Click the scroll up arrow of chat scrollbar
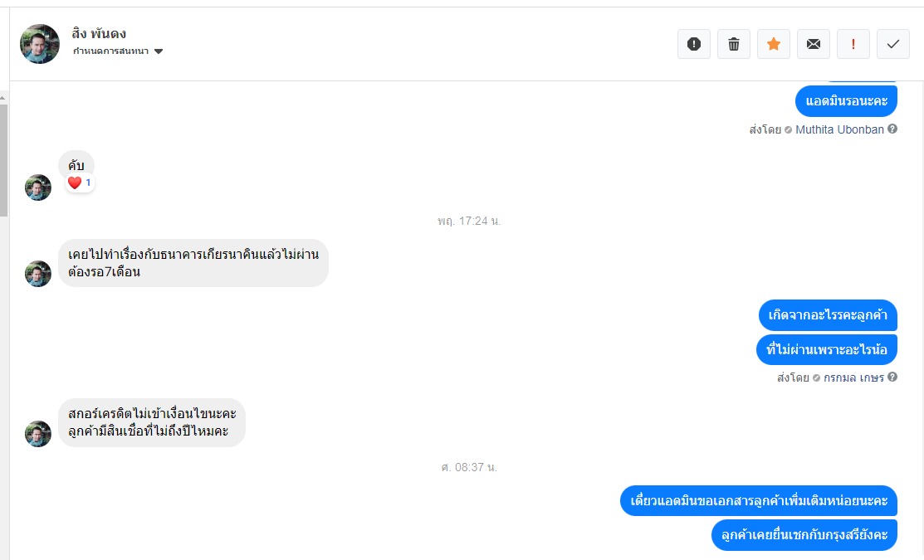The width and height of the screenshot is (924, 560). point(3,98)
